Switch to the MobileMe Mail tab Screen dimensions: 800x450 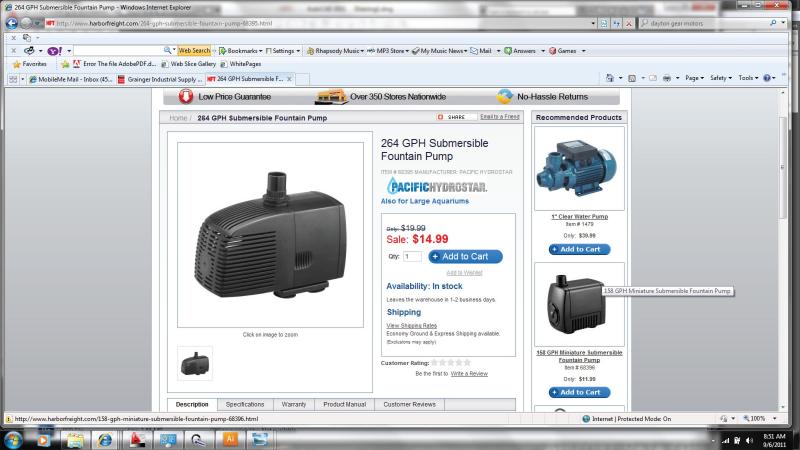click(x=70, y=79)
